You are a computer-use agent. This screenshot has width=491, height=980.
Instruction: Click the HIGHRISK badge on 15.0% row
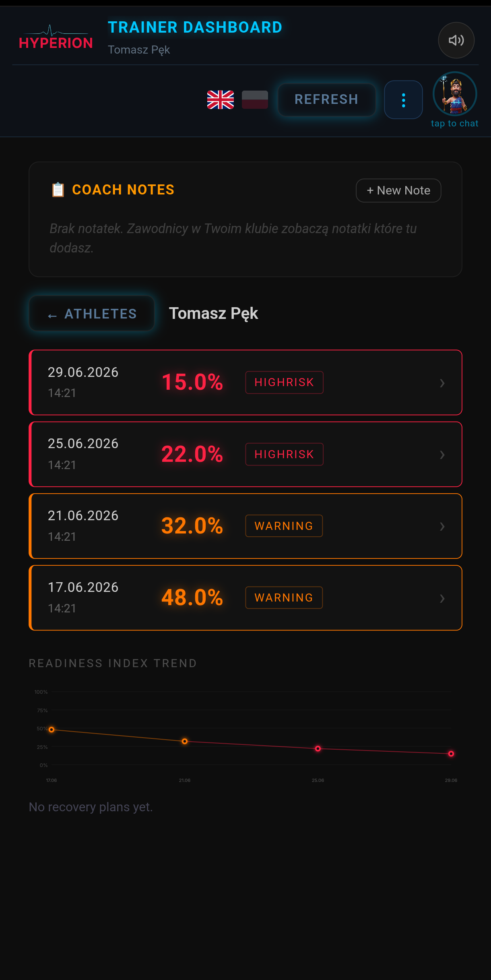coord(284,382)
